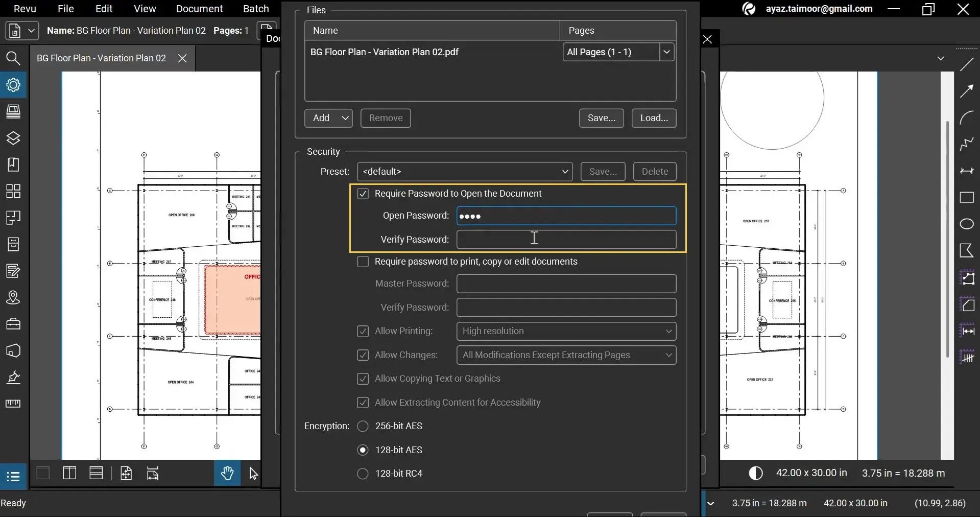Expand the file icon dropdown near Name
The height and width of the screenshot is (517, 980).
coord(31,31)
